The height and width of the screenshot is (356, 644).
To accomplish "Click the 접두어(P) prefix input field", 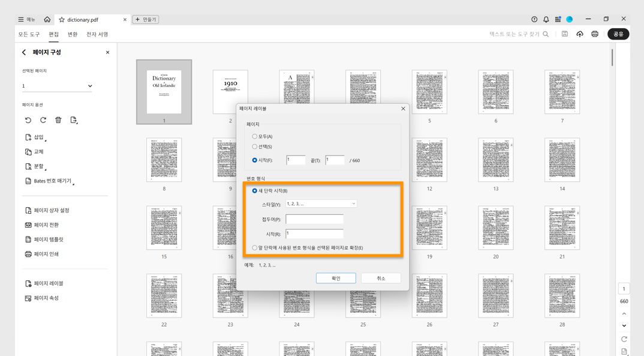I will coord(315,219).
